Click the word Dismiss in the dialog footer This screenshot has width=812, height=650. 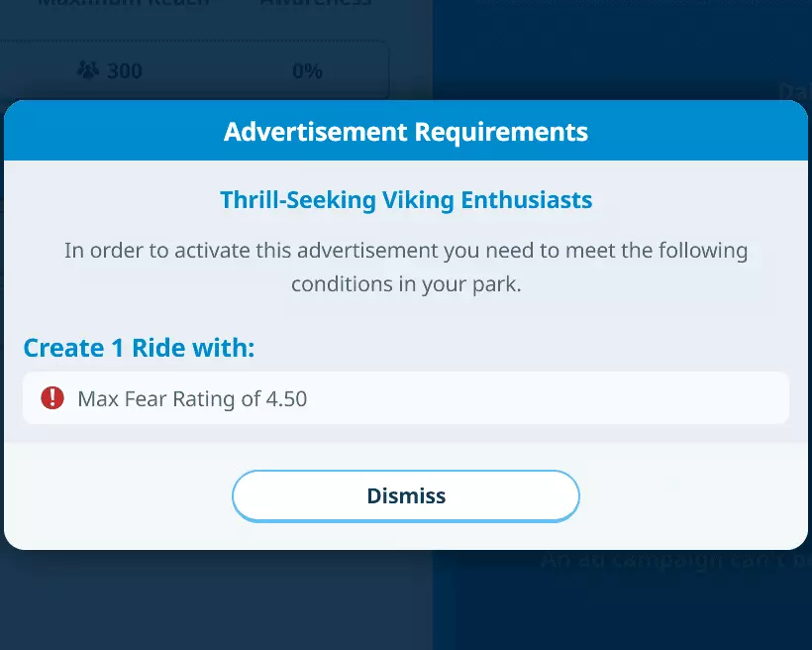pos(406,495)
